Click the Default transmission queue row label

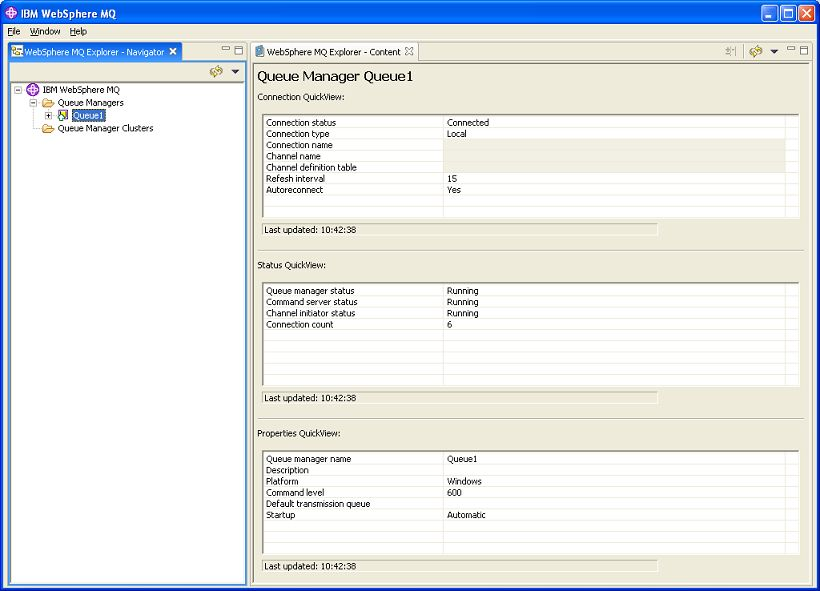pos(318,504)
